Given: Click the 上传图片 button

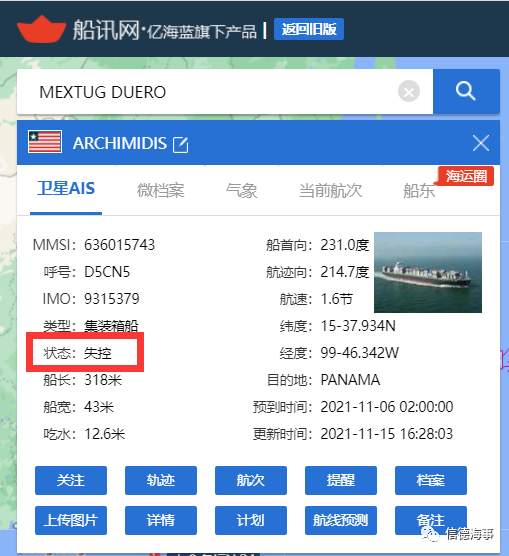Looking at the screenshot, I should click(71, 520).
